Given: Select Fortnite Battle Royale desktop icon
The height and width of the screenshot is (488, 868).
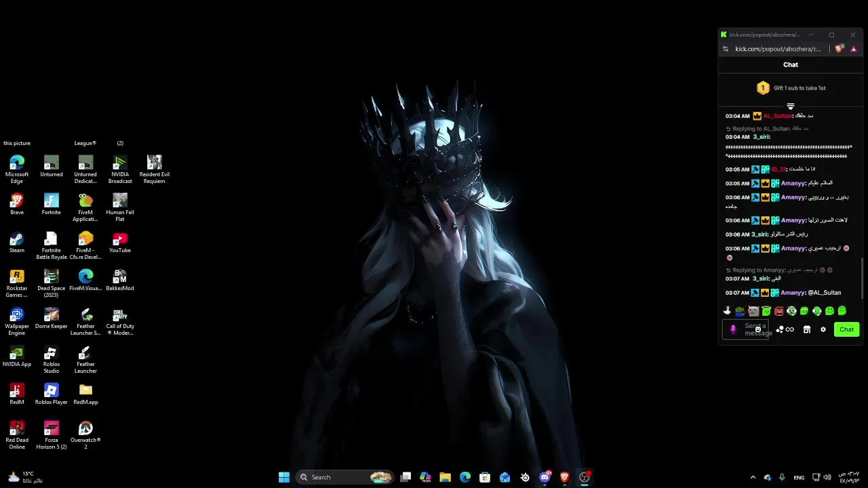Looking at the screenshot, I should 52,245.
